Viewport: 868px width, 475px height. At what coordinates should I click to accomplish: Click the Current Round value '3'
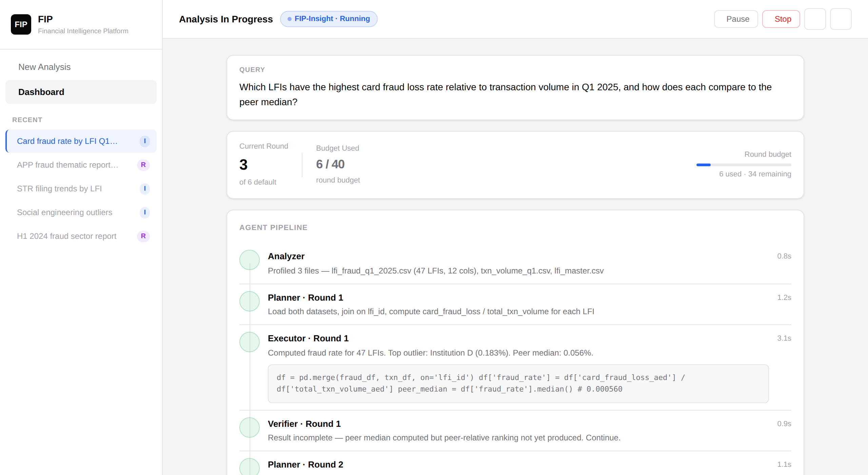(x=243, y=165)
